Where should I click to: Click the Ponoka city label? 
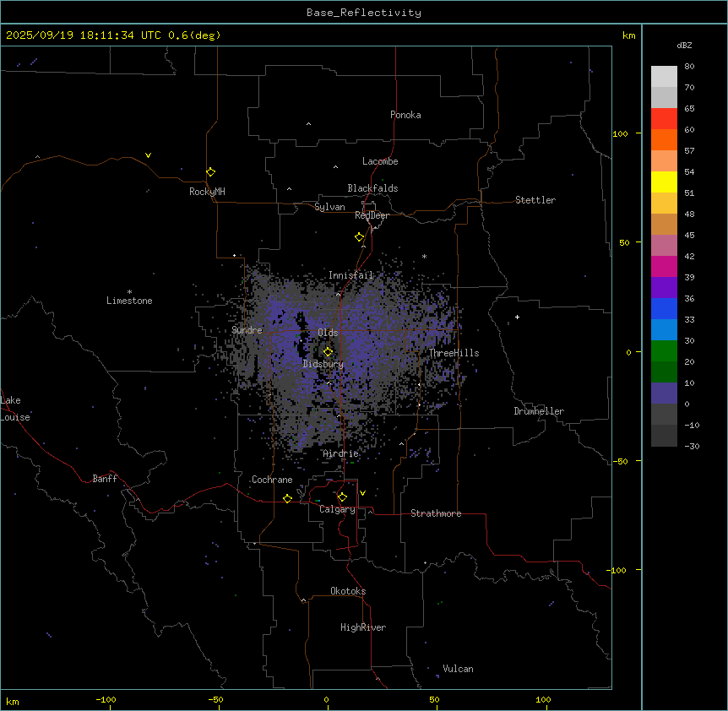[x=405, y=115]
